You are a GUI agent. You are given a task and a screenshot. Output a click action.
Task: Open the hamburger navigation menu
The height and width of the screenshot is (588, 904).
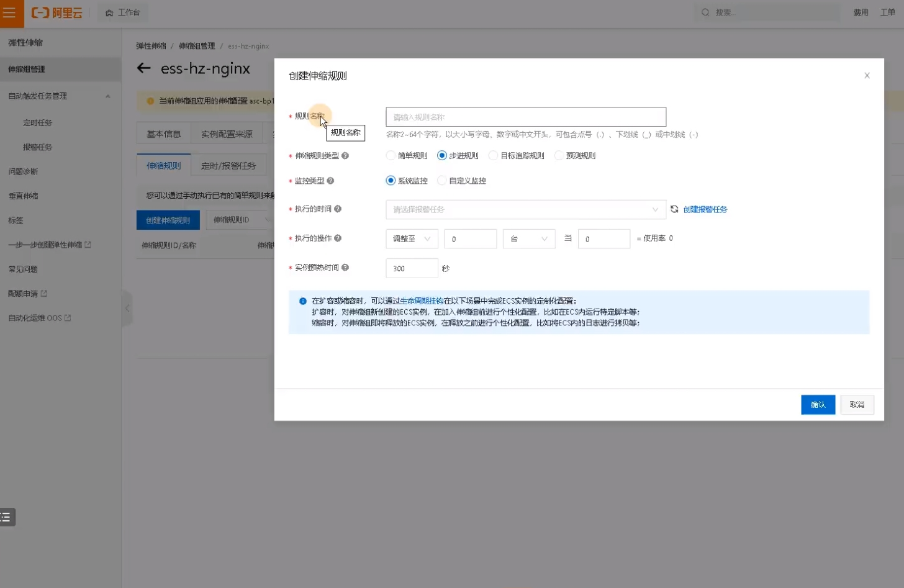(9, 13)
